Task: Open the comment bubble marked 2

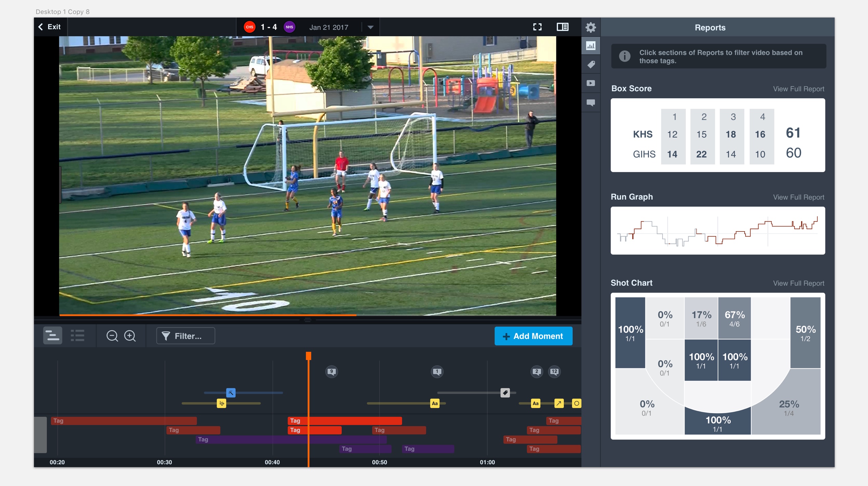Action: pos(536,372)
